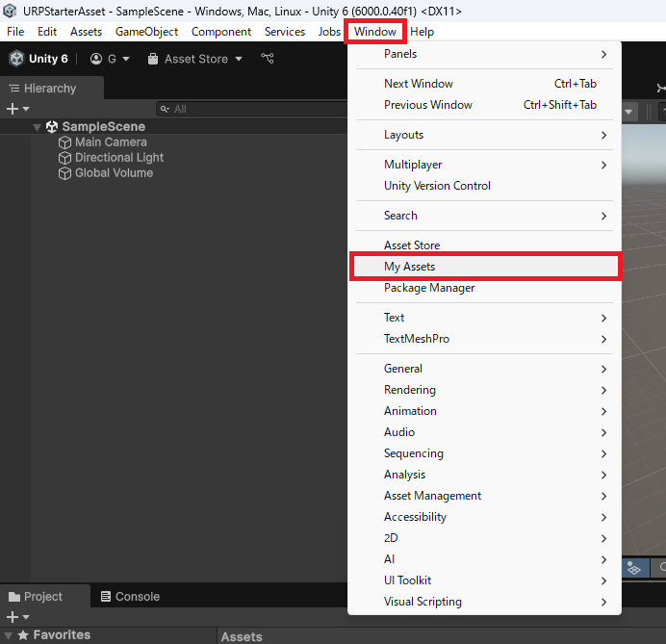
Task: Click the SampleScene Unity scene icon
Action: point(52,127)
